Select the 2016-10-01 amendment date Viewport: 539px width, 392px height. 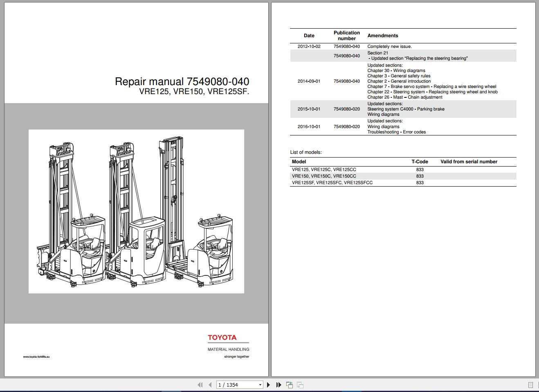pyautogui.click(x=309, y=126)
